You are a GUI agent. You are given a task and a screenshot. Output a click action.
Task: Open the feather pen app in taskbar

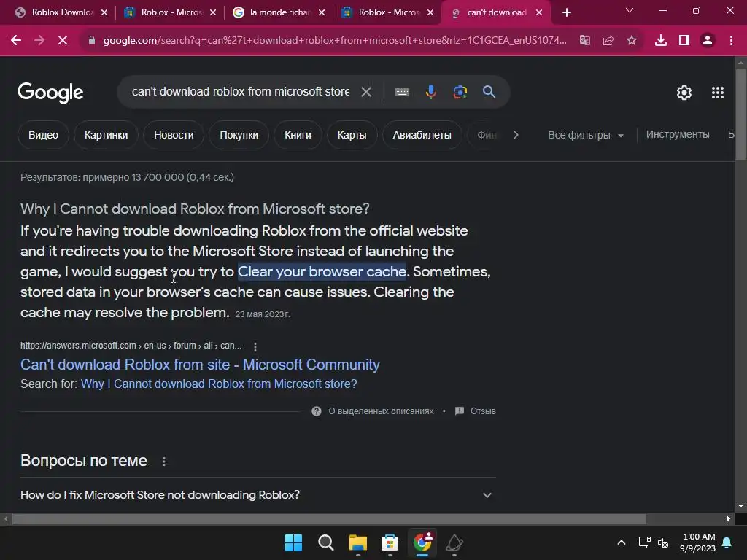click(x=454, y=542)
